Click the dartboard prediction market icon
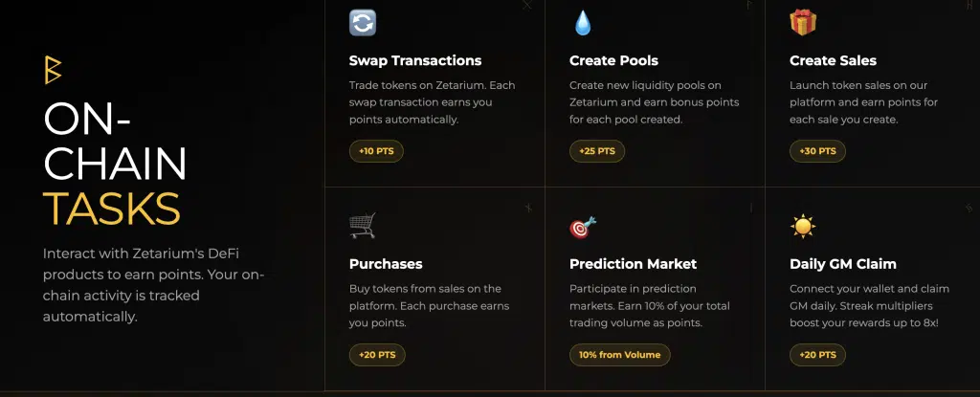This screenshot has width=980, height=397. pos(583,227)
